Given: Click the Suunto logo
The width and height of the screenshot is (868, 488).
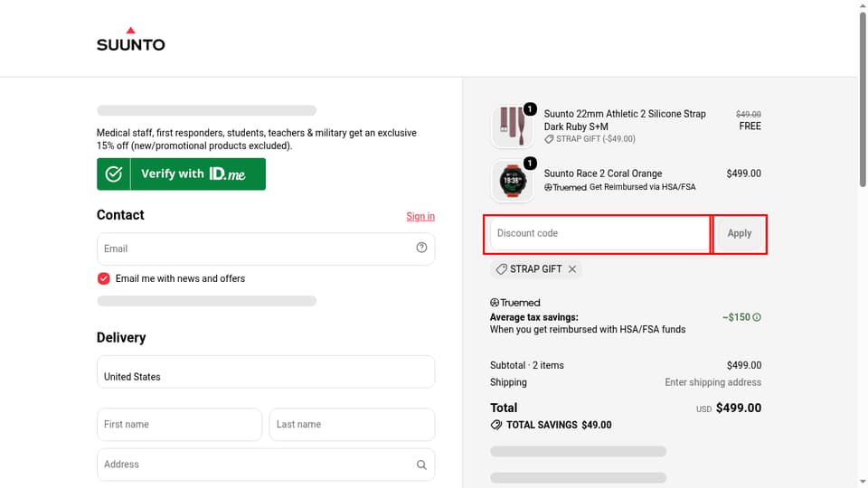Looking at the screenshot, I should 130,39.
